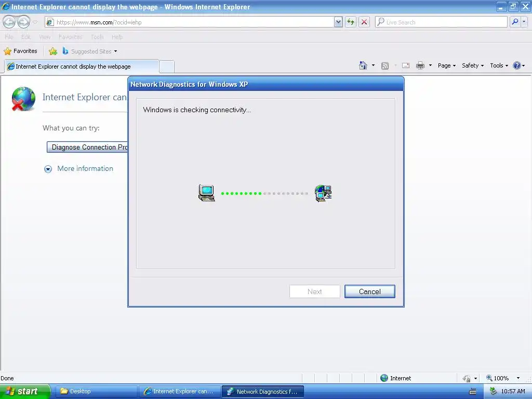
Task: Open the View menu
Action: coord(45,37)
